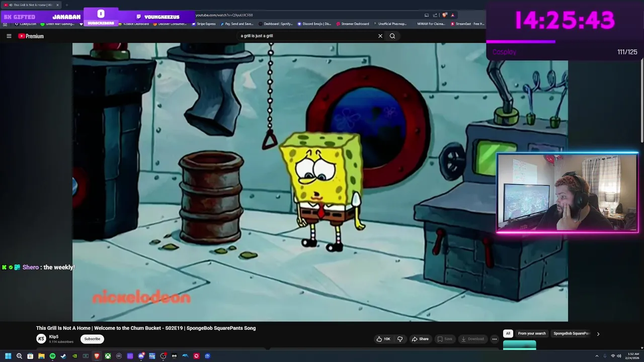
Task: Open the clock and date flyout
Action: click(x=632, y=356)
